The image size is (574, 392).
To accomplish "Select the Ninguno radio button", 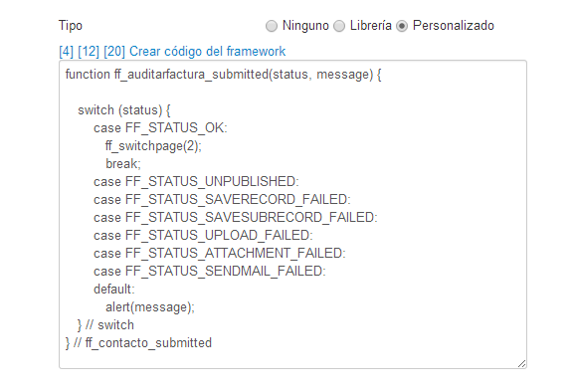I will coord(272,26).
